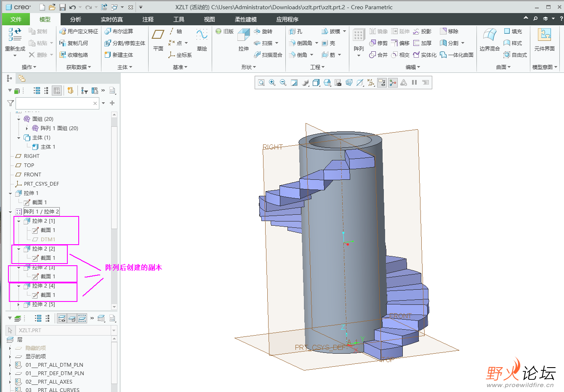This screenshot has height=392, width=564.
Task: Click the Thicken (加厚) tool
Action: click(423, 43)
